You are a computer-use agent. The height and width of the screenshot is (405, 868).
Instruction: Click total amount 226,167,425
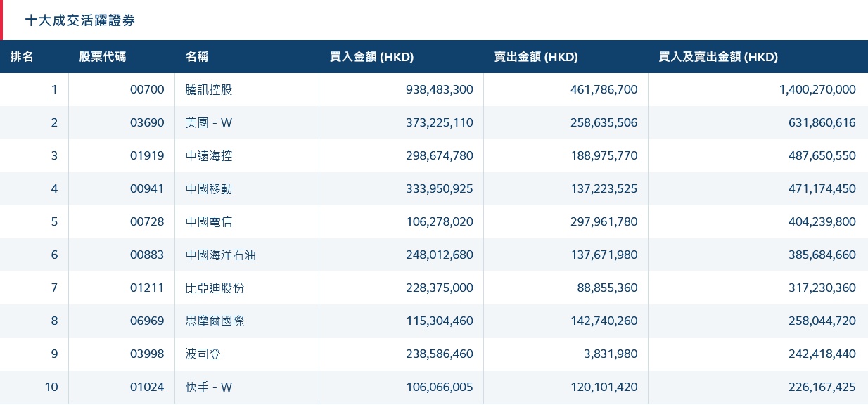pos(822,387)
